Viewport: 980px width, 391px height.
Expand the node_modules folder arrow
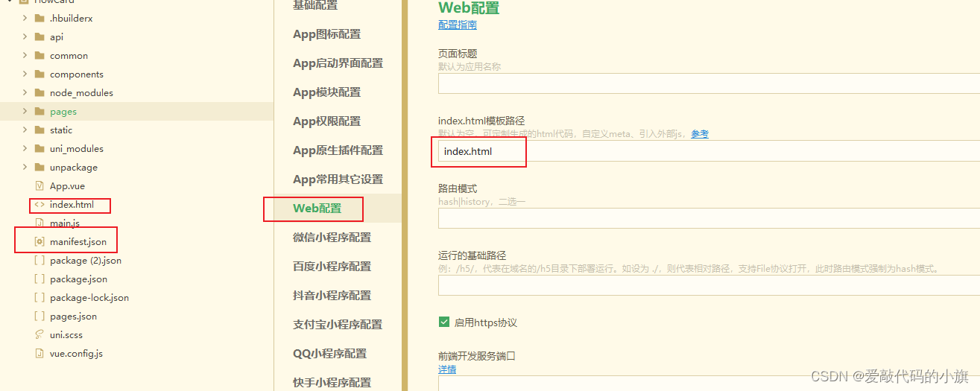(x=25, y=92)
